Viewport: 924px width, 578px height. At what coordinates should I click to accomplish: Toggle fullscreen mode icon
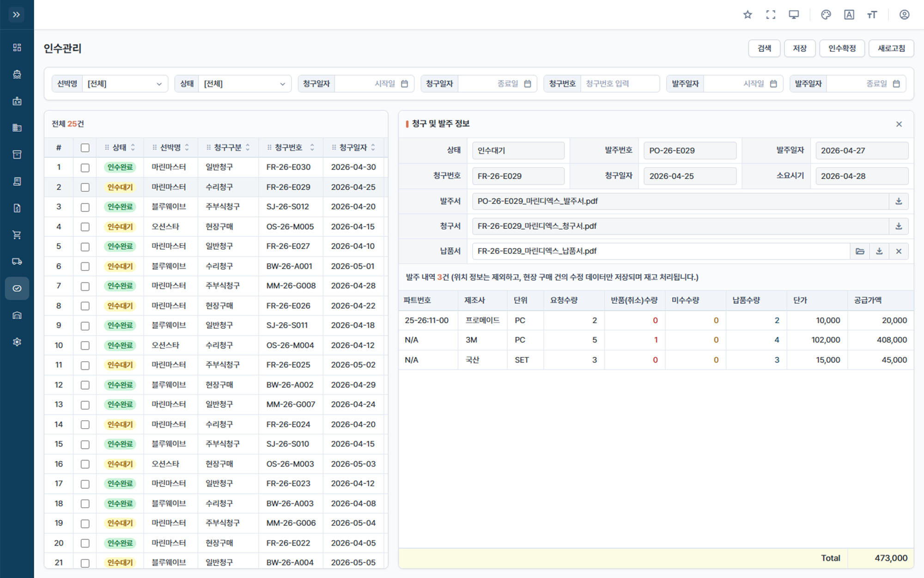point(771,15)
